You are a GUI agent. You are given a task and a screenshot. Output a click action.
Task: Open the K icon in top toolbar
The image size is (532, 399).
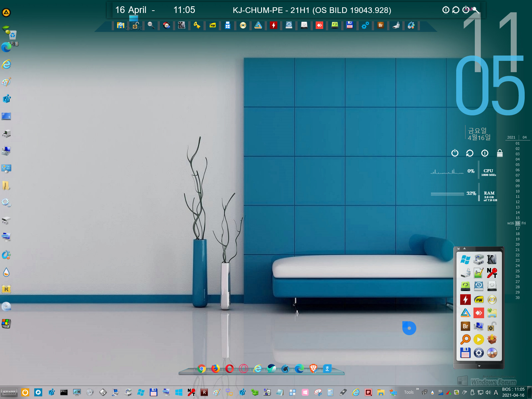(182, 25)
